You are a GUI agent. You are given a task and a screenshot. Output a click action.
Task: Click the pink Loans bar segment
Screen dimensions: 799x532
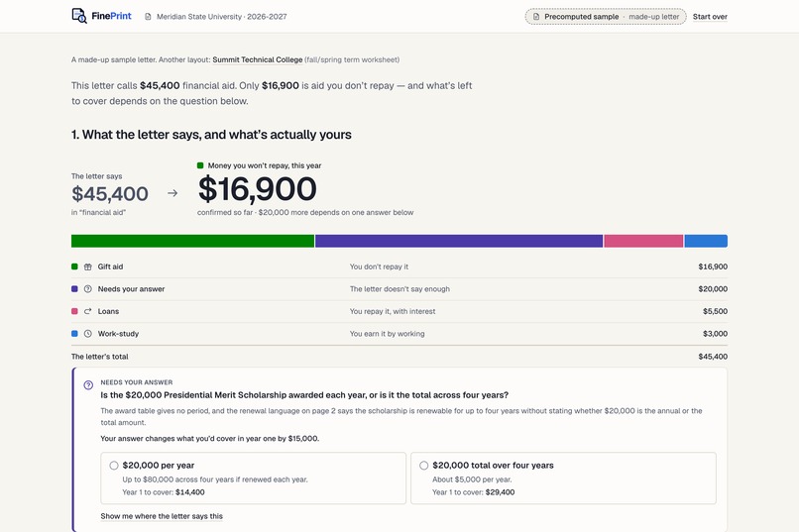[643, 241]
